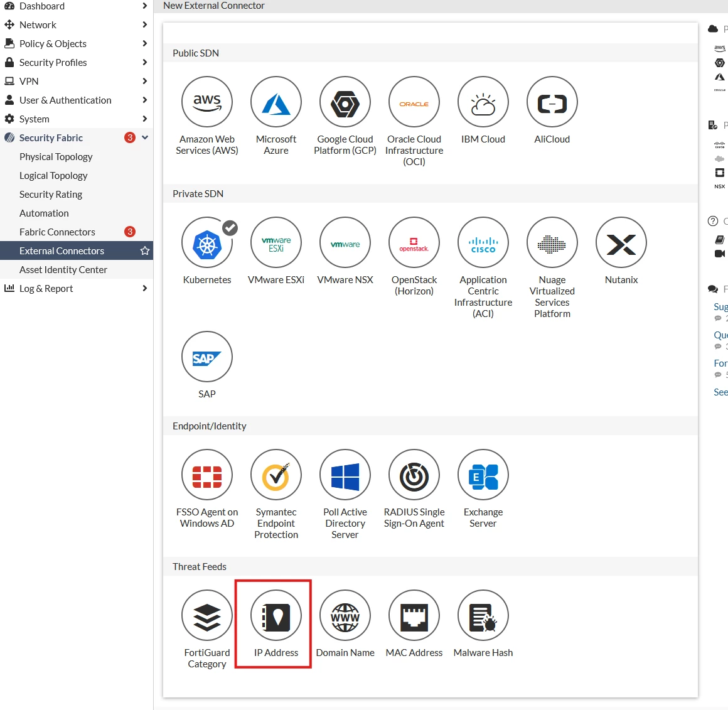Screen dimensions: 728x710
Task: Choose the Microsoft Azure connector
Action: click(x=276, y=102)
